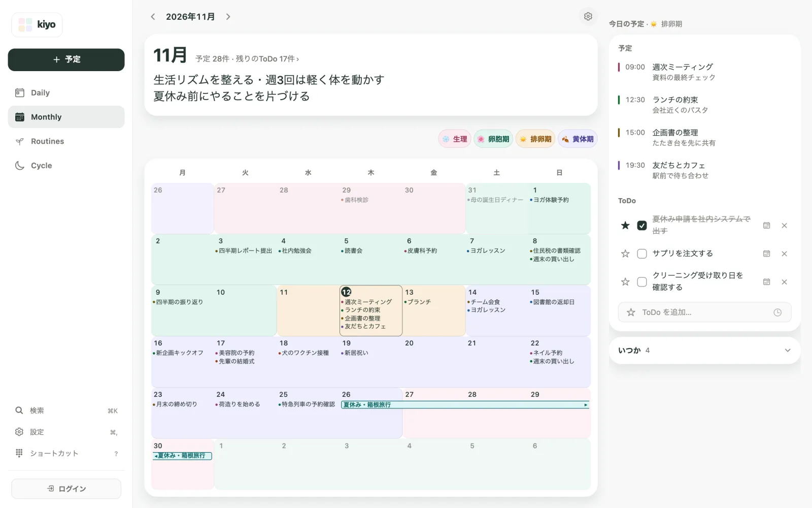Screen dimensions: 812x508
Task: Go to previous month arrow
Action: 153,17
